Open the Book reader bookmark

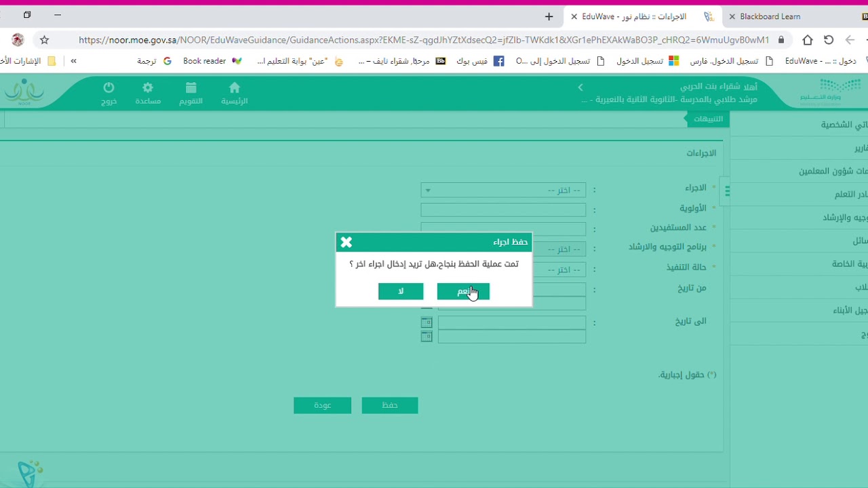pos(212,61)
